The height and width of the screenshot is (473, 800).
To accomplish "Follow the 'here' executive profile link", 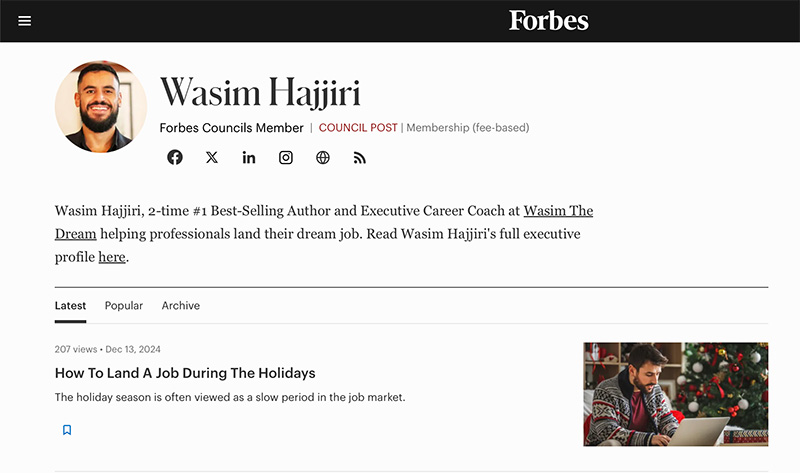I will coord(112,257).
